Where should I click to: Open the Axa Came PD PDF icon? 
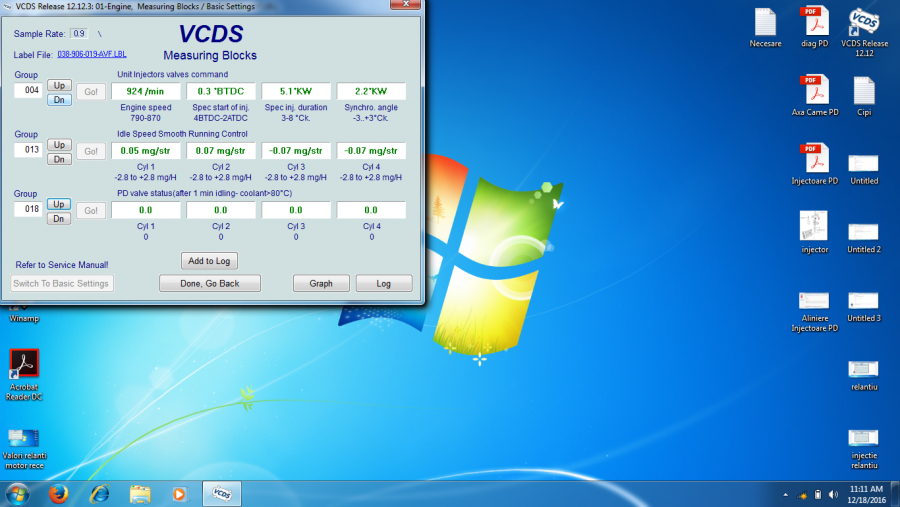pyautogui.click(x=814, y=91)
